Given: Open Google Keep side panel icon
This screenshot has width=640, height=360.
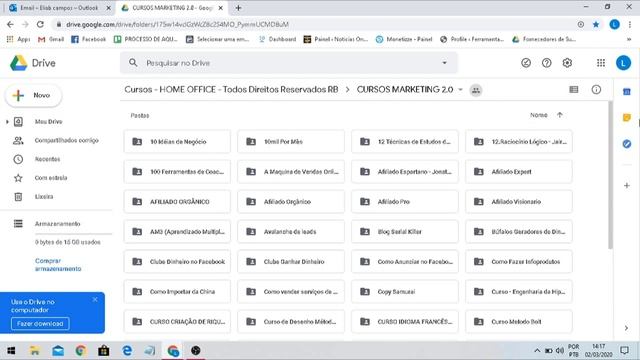Looking at the screenshot, I should pyautogui.click(x=627, y=118).
